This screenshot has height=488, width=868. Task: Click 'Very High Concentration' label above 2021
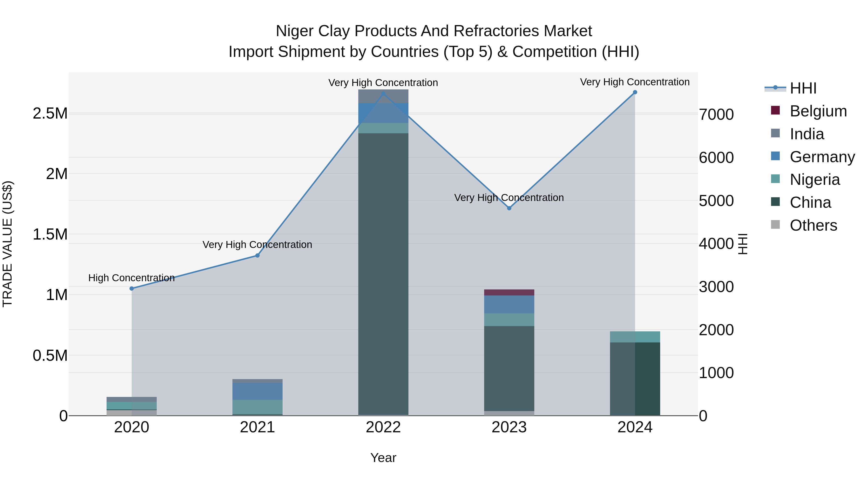258,245
